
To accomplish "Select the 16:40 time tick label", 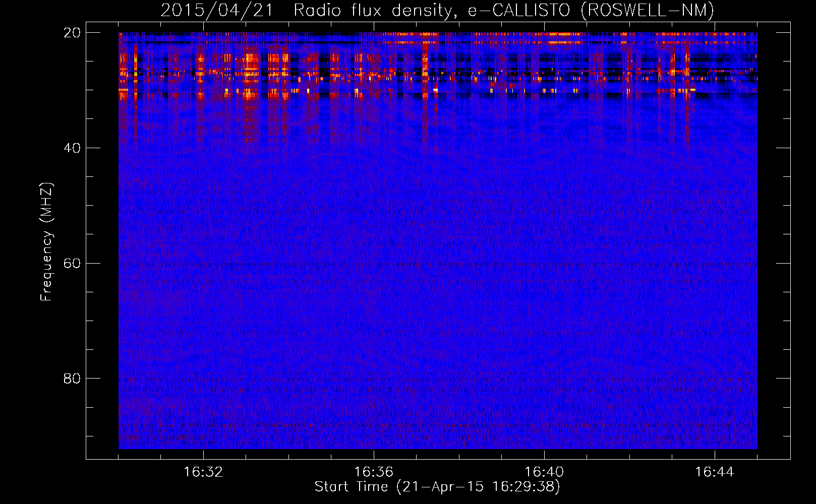I will [544, 472].
